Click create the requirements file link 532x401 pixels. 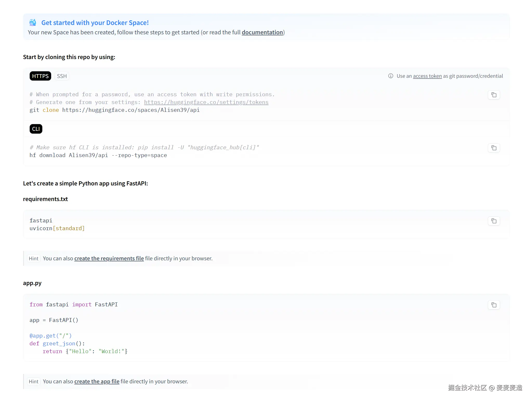(109, 258)
